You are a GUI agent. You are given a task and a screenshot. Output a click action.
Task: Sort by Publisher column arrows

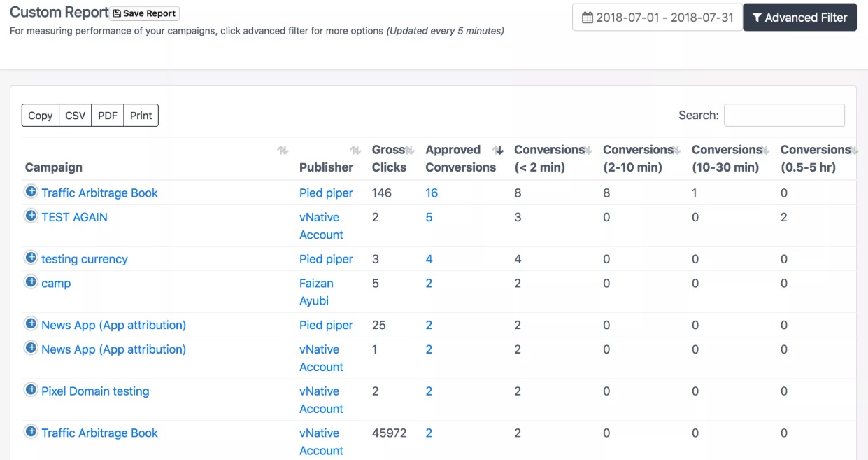[x=355, y=151]
